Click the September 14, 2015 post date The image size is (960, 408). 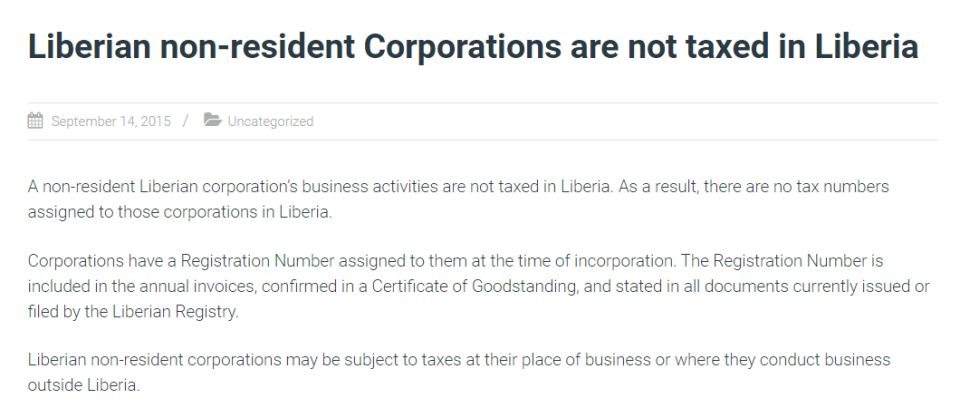coord(111,122)
